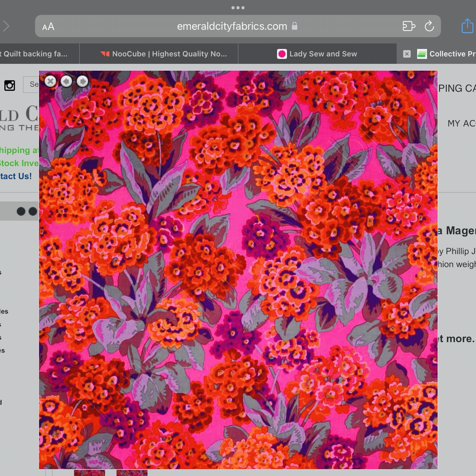Viewport: 476px width, 476px height.
Task: Show previous image in lightbox
Action: click(66, 81)
